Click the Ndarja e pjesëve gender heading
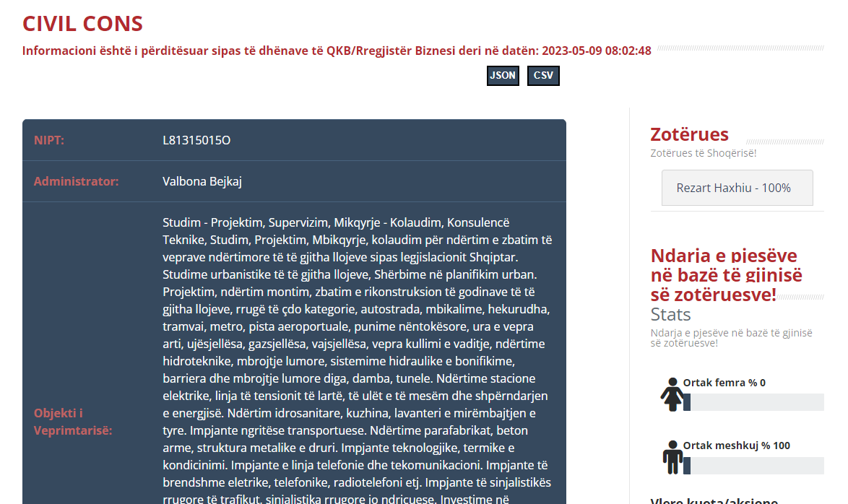The width and height of the screenshot is (848, 504). click(x=725, y=275)
